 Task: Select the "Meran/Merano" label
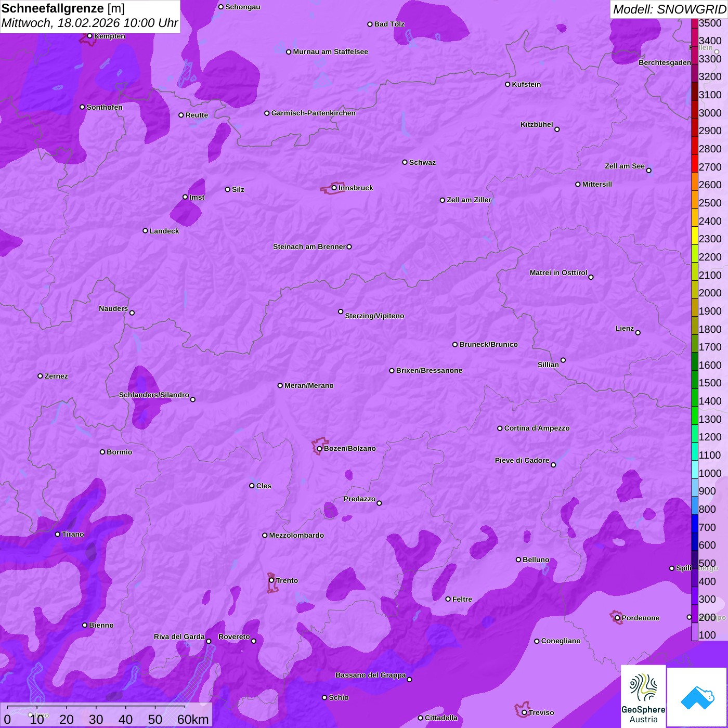pos(309,385)
